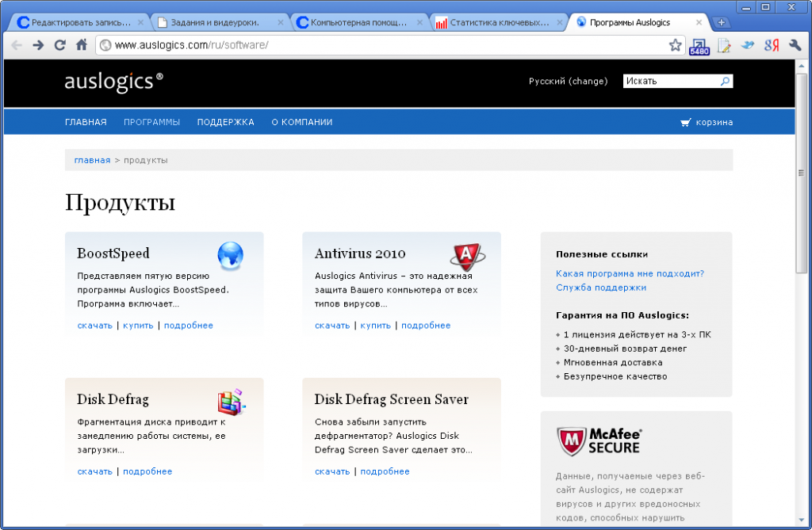The image size is (812, 530).
Task: Go back using the browser back arrow
Action: pos(17,45)
